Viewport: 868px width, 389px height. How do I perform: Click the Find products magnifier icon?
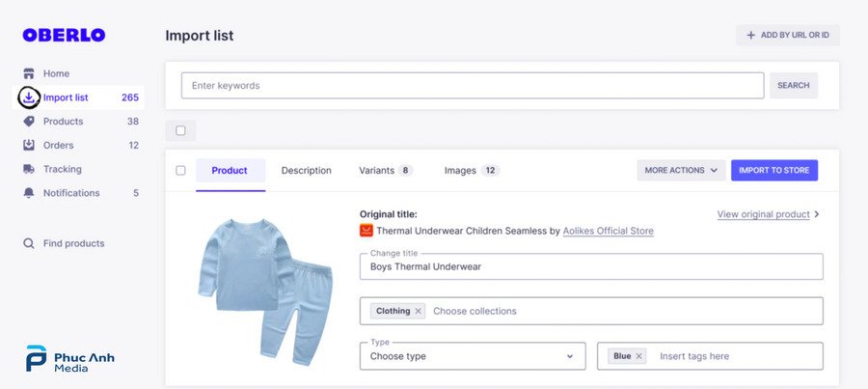(x=29, y=243)
